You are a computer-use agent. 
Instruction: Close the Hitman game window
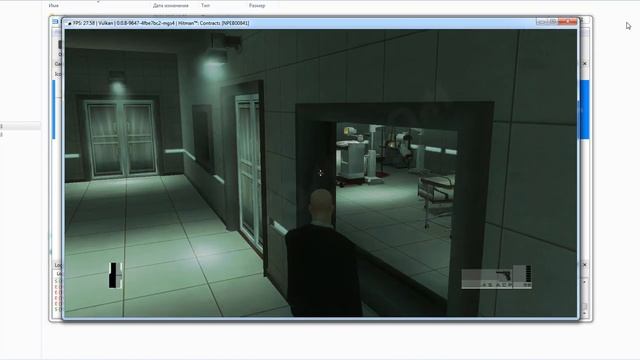(568, 22)
